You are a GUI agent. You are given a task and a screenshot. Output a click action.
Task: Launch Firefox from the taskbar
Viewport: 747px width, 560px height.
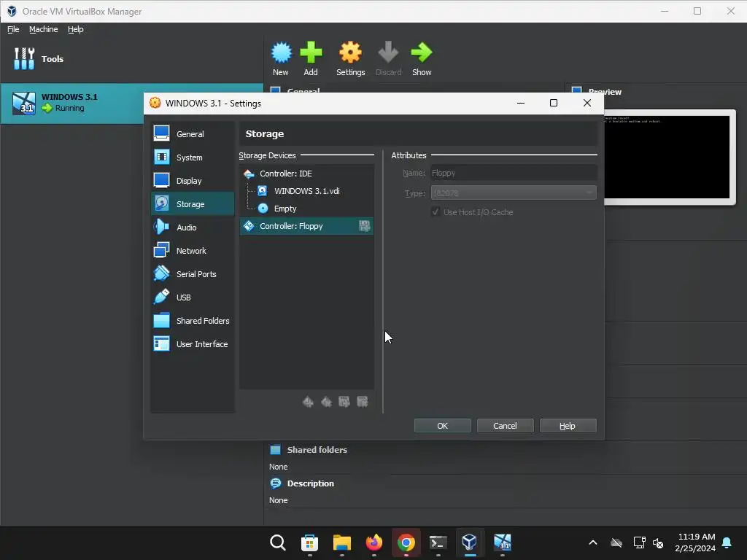tap(374, 542)
